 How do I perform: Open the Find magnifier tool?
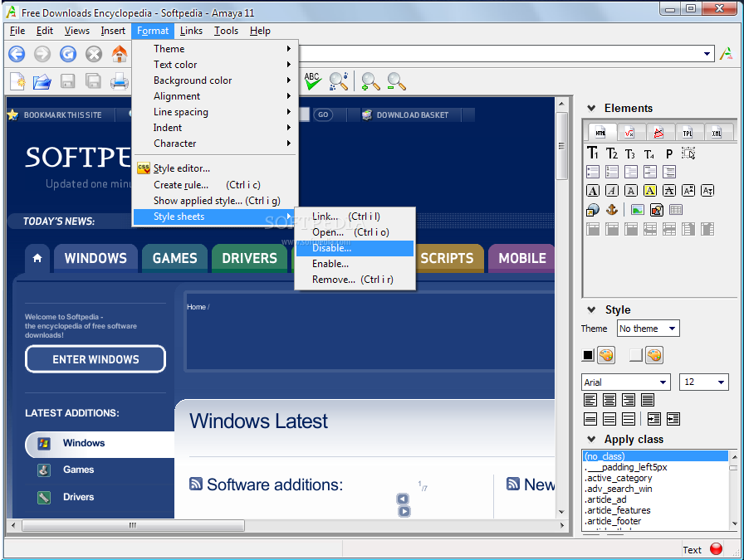pyautogui.click(x=339, y=81)
